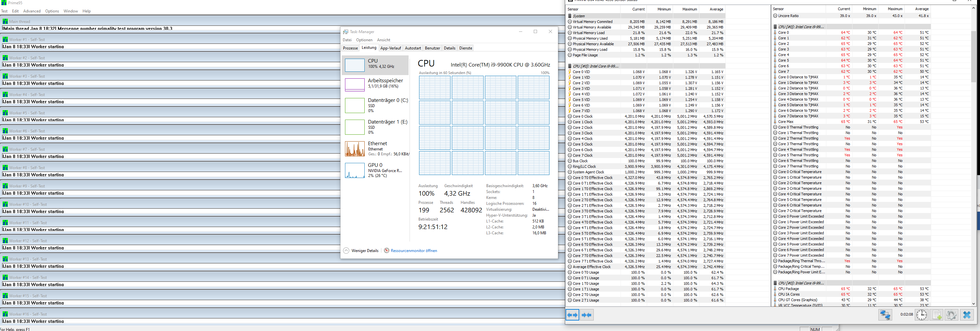Viewport: 980px width, 331px height.
Task: Switch to the Prozesse tab
Action: point(350,48)
